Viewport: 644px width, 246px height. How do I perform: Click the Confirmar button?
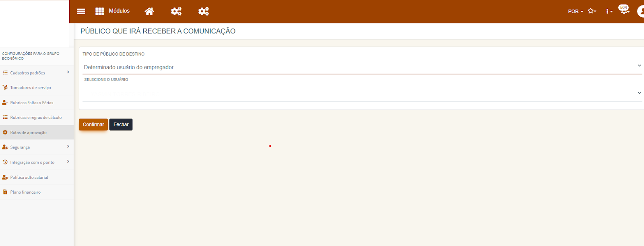(93, 124)
